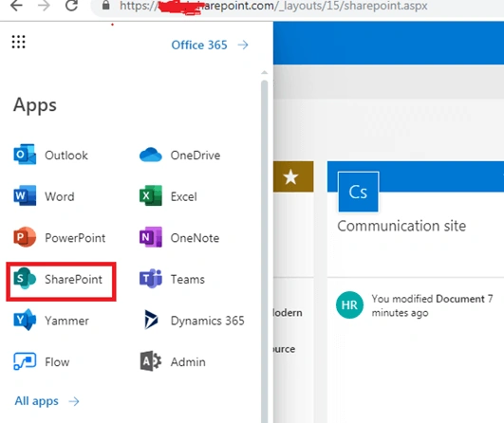Click the browser forward arrow
The image size is (504, 423).
(44, 6)
